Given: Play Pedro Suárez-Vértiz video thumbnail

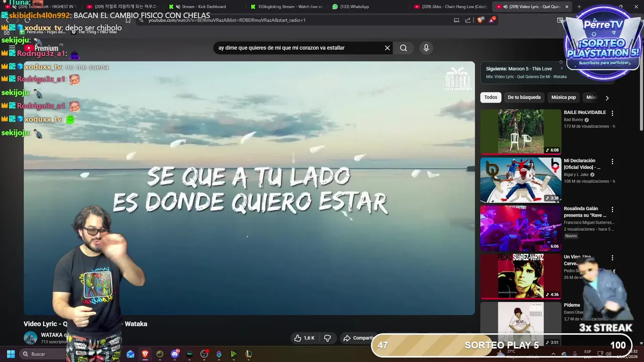Looking at the screenshot, I should click(521, 276).
